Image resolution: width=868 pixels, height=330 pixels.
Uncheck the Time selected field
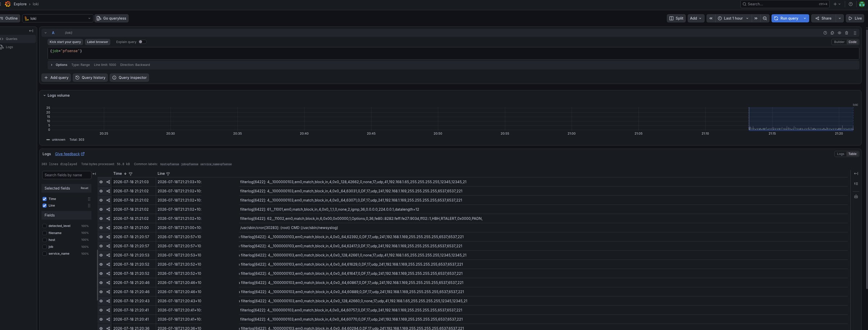click(x=44, y=199)
